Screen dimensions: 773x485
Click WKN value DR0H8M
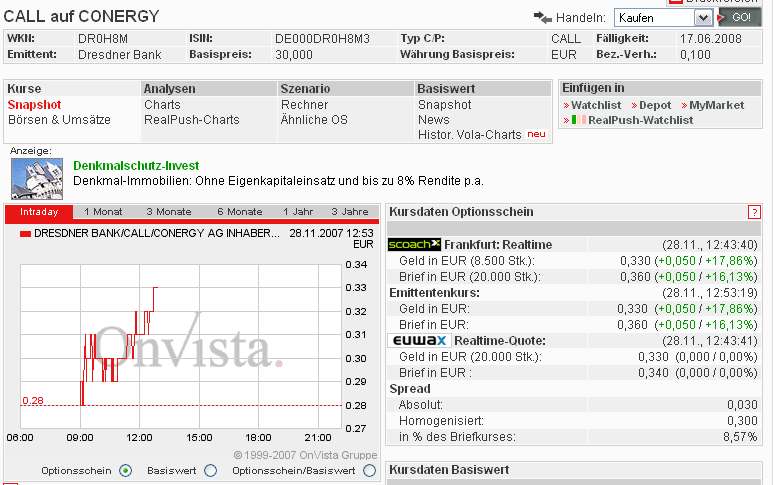coord(103,39)
